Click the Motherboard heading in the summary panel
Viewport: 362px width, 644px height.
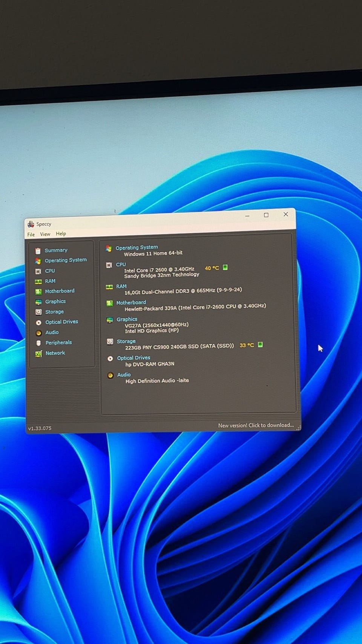pyautogui.click(x=131, y=303)
